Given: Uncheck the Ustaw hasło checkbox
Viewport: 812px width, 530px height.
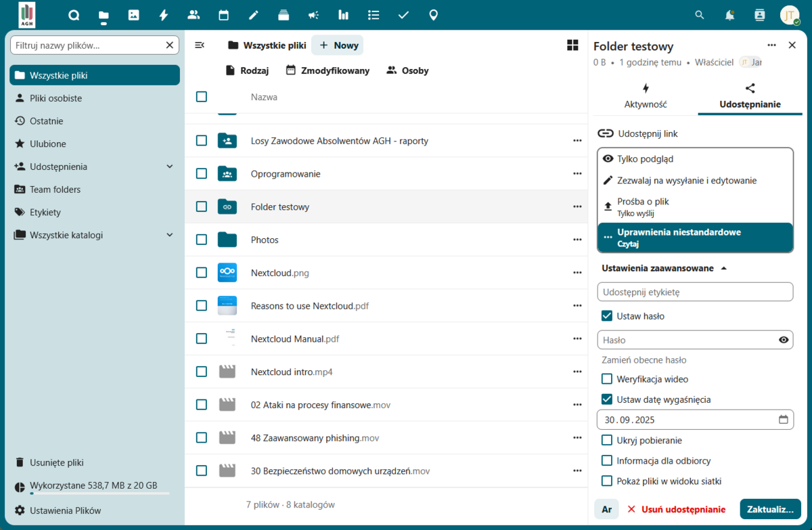Looking at the screenshot, I should point(607,316).
